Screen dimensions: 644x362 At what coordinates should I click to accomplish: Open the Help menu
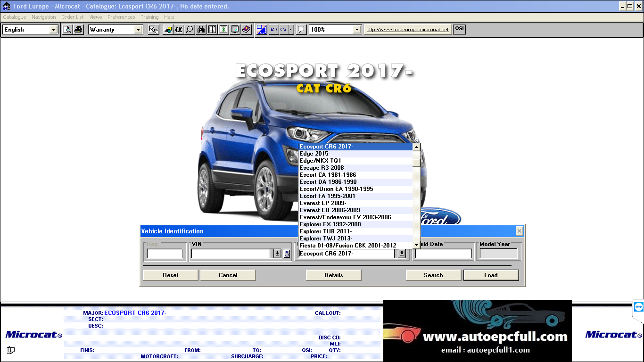[169, 17]
